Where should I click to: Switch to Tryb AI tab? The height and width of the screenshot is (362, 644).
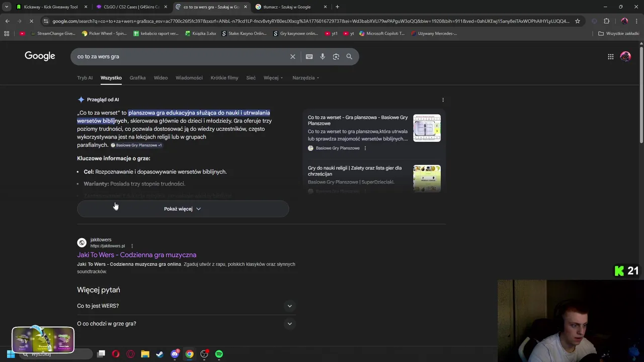click(85, 78)
